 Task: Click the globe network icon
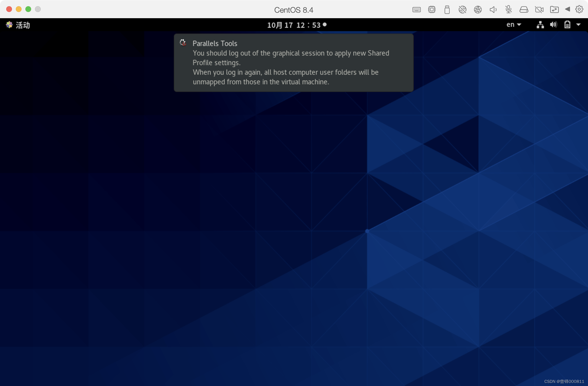click(x=478, y=10)
